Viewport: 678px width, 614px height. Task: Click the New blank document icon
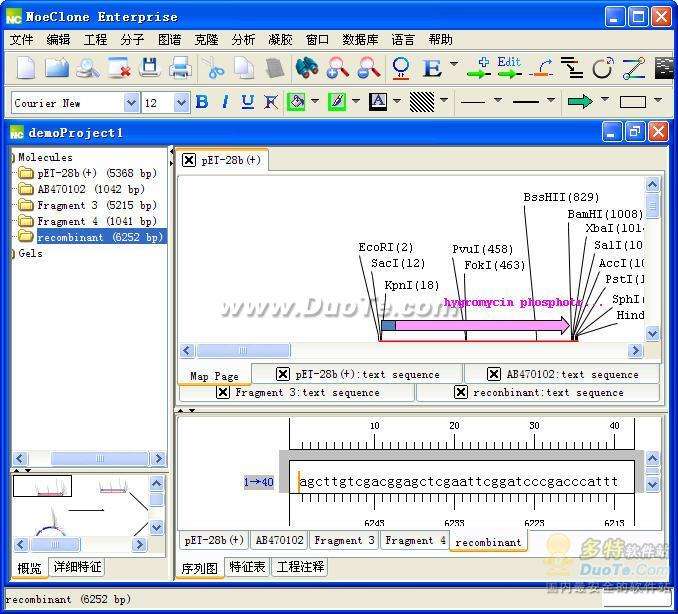pos(26,68)
